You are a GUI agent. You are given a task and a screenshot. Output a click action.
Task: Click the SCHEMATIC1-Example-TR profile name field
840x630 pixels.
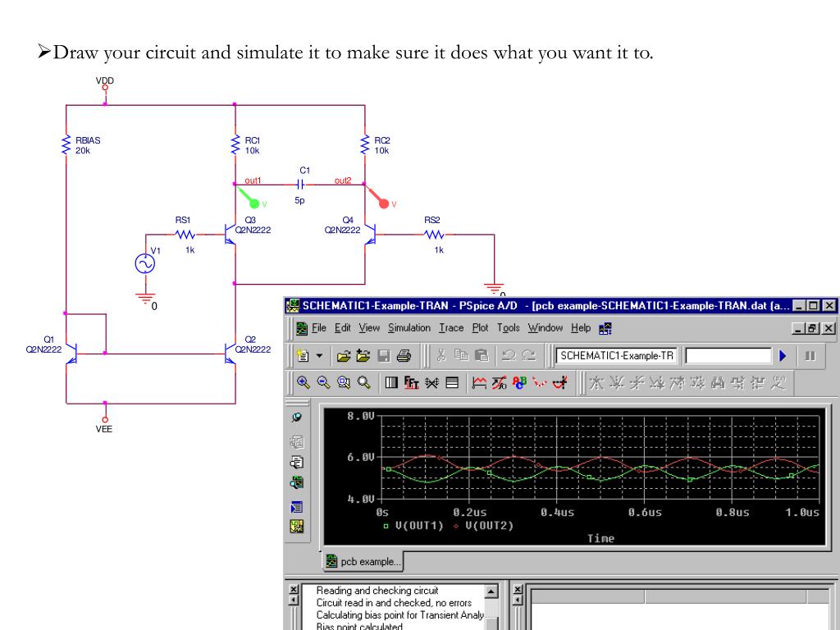point(617,356)
